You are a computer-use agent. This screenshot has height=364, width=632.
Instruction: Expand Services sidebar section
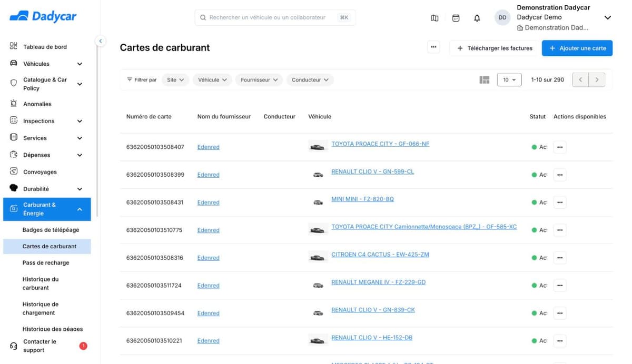80,138
